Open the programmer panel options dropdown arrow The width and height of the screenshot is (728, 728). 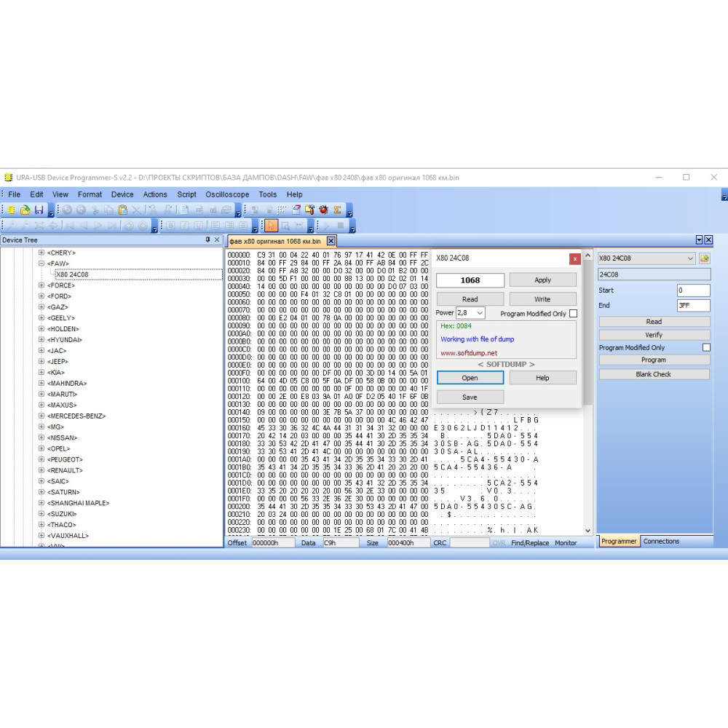point(699,240)
